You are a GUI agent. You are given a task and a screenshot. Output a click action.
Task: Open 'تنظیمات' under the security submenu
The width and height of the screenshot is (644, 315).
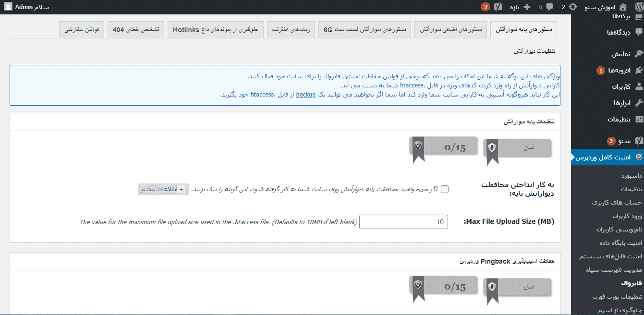point(631,189)
